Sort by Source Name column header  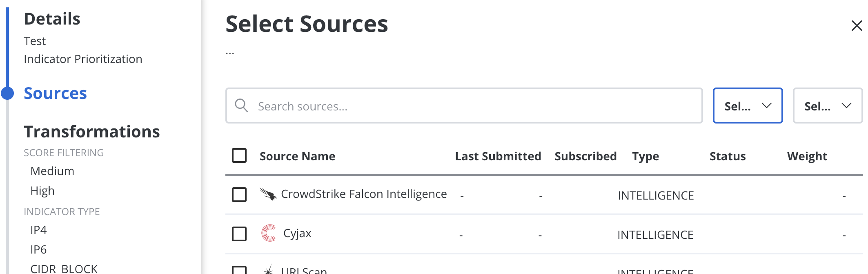(297, 156)
